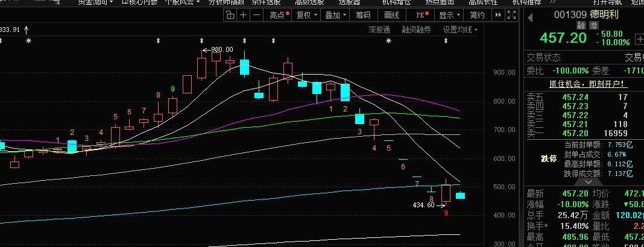Click the 跌停 limit-down label
The height and width of the screenshot is (247, 644).
pos(549,159)
